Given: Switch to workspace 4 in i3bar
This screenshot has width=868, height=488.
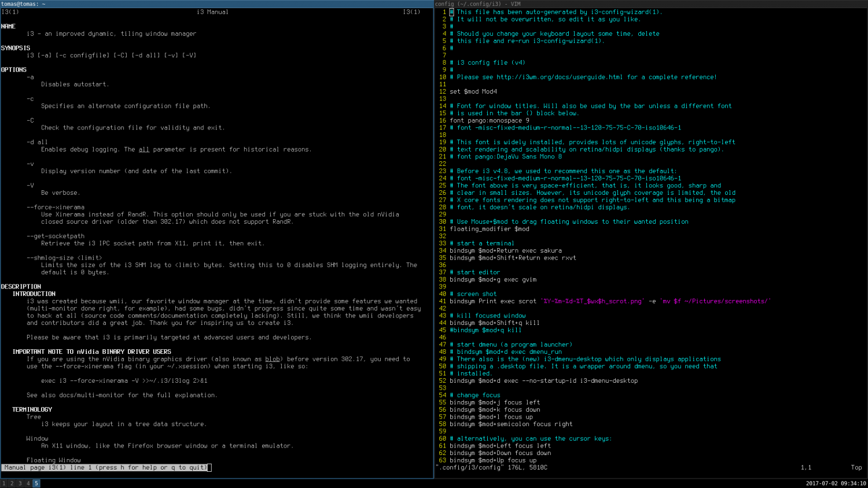Looking at the screenshot, I should pos(28,483).
